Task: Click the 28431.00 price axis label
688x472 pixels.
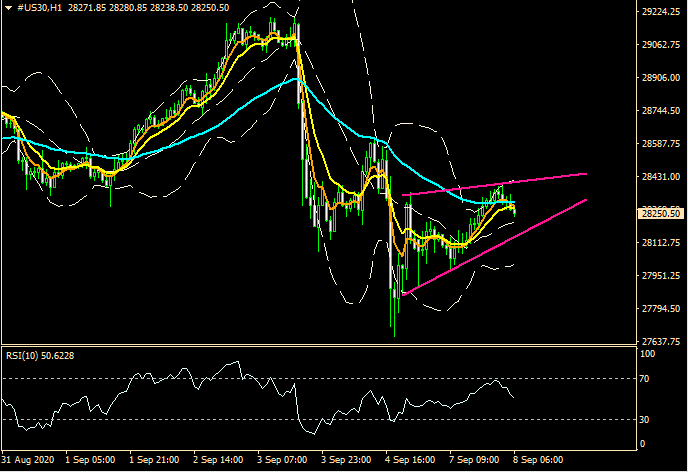Action: (x=660, y=177)
